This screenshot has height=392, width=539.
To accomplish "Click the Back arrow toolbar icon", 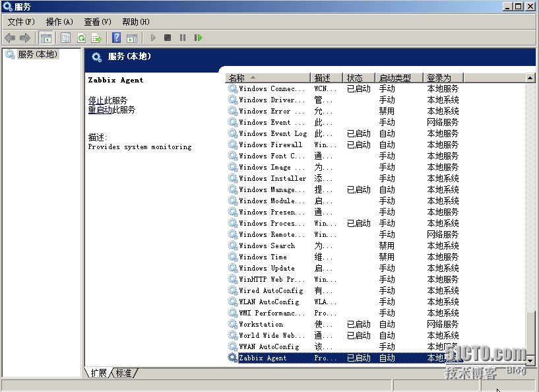I will point(10,38).
